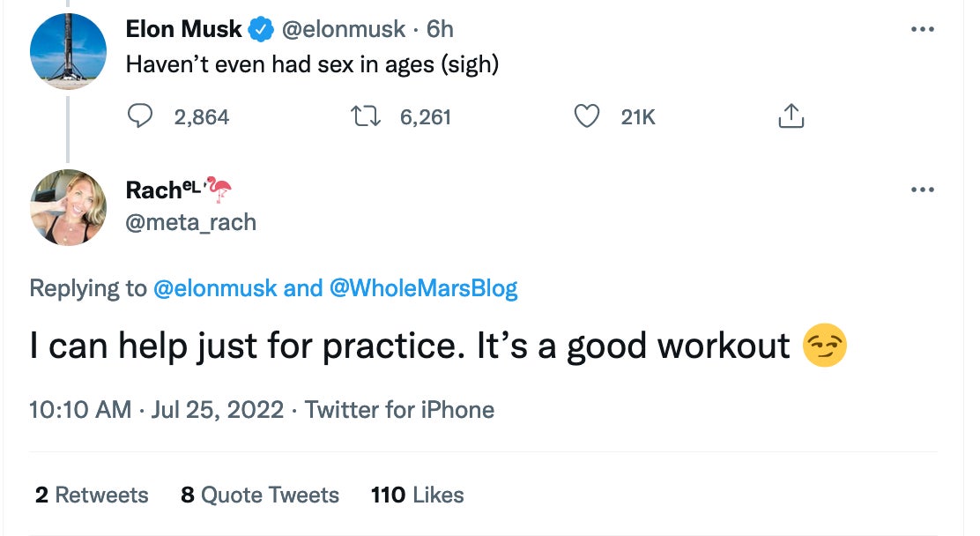Image resolution: width=980 pixels, height=536 pixels.
Task: Click Elon Musk's verified badge
Action: pos(258,29)
